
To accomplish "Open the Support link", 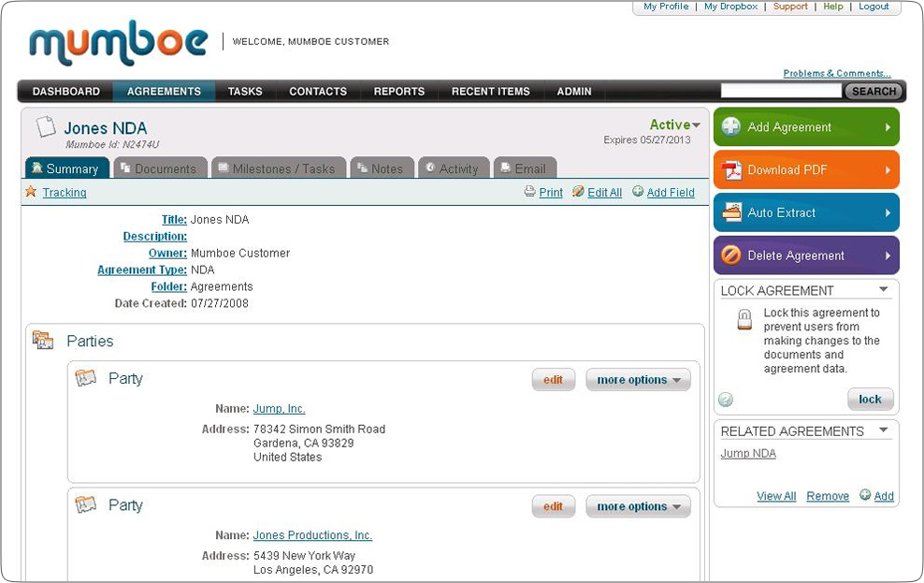I will [x=790, y=7].
